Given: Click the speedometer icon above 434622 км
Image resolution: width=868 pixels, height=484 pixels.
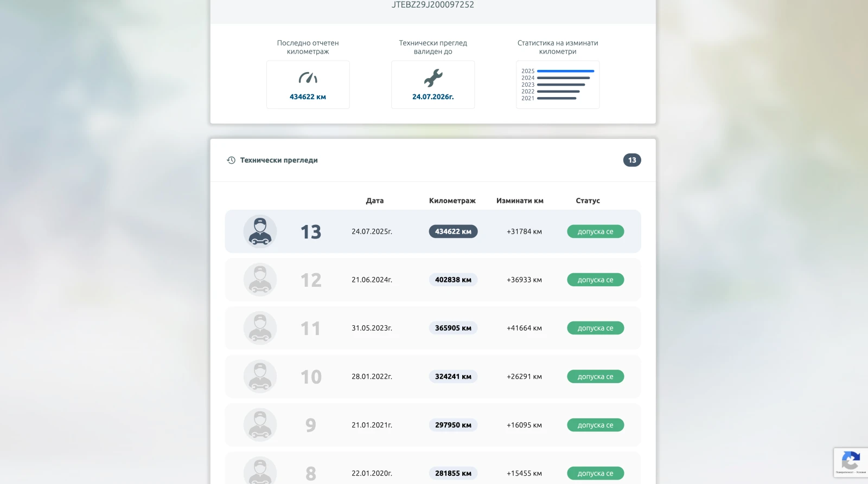Looking at the screenshot, I should pos(308,78).
